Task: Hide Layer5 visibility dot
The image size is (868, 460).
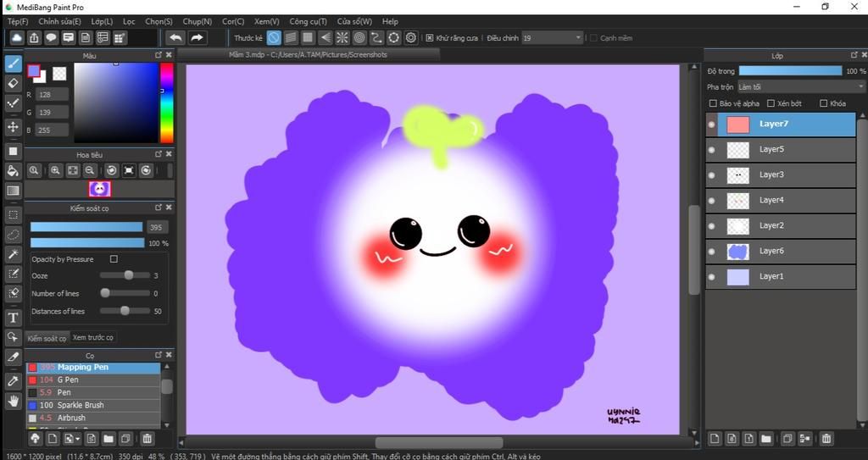Action: (x=711, y=149)
